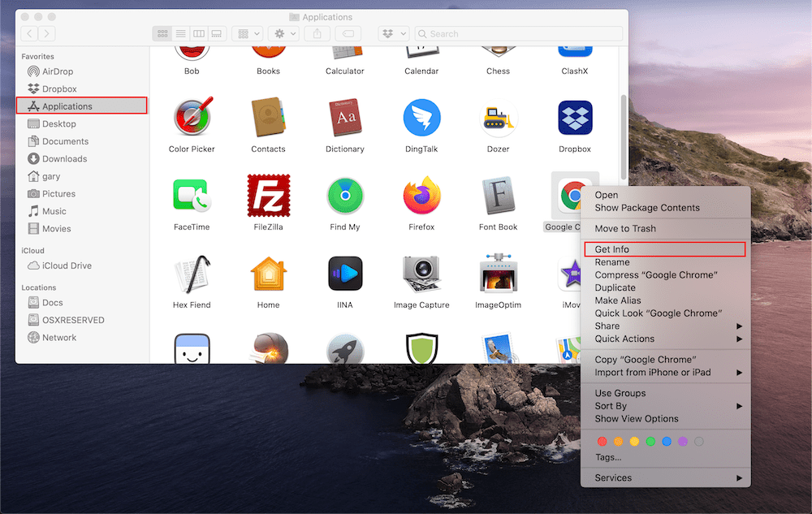
Task: Choose Get Info in context menu
Action: pos(666,249)
